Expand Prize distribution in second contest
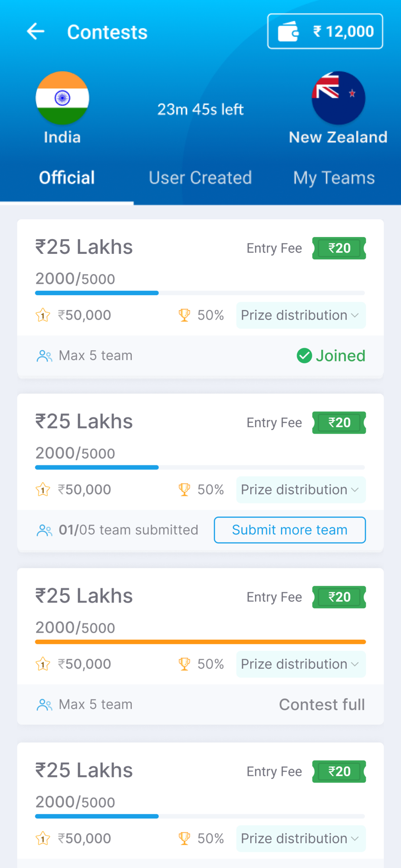This screenshot has width=401, height=868. click(301, 490)
